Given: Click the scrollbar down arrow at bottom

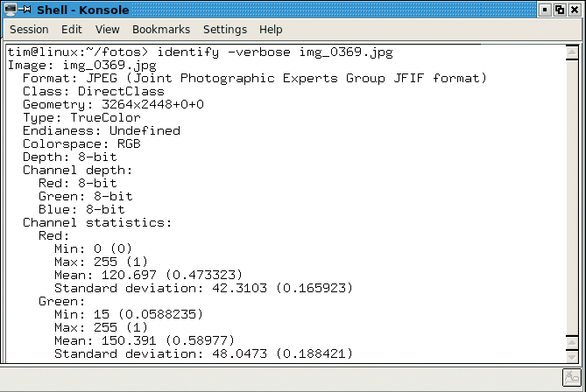Looking at the screenshot, I should click(572, 356).
